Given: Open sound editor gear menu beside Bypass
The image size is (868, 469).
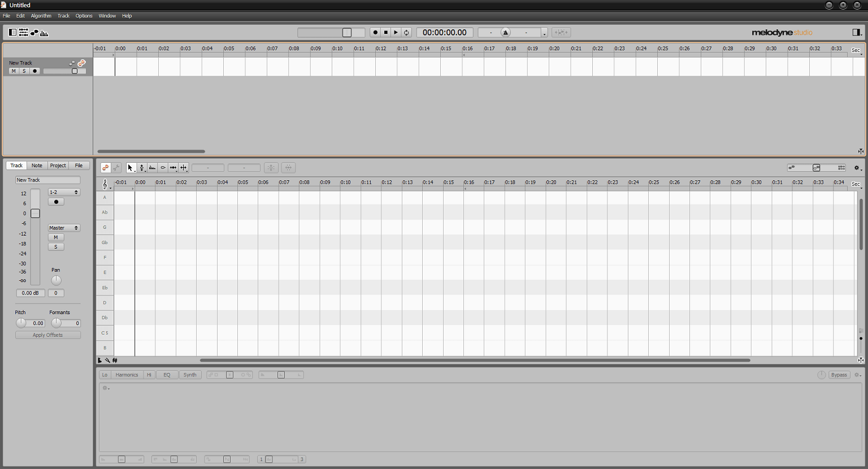Looking at the screenshot, I should click(x=857, y=375).
